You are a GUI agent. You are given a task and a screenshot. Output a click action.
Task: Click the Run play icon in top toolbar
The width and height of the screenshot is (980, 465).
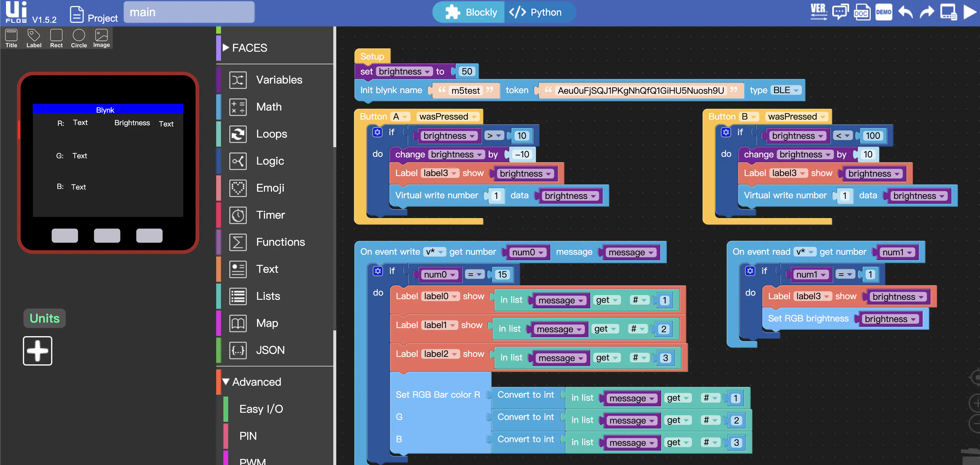[x=970, y=12]
